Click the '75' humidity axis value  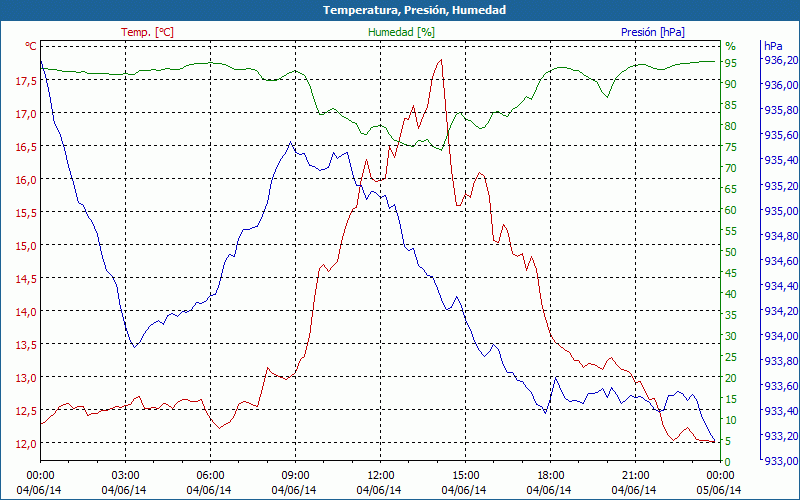tap(731, 147)
